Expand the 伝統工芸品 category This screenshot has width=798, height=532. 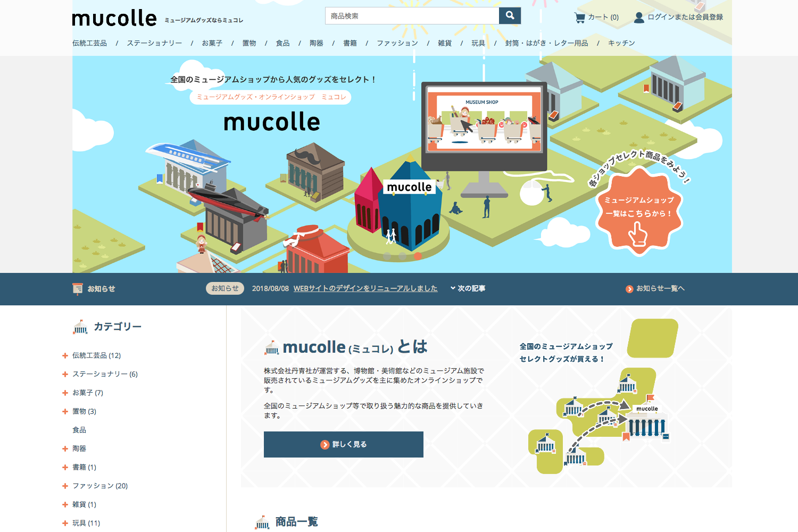[65, 355]
